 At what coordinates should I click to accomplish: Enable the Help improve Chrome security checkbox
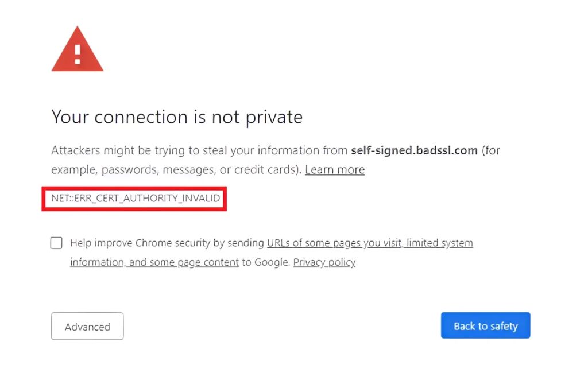56,243
